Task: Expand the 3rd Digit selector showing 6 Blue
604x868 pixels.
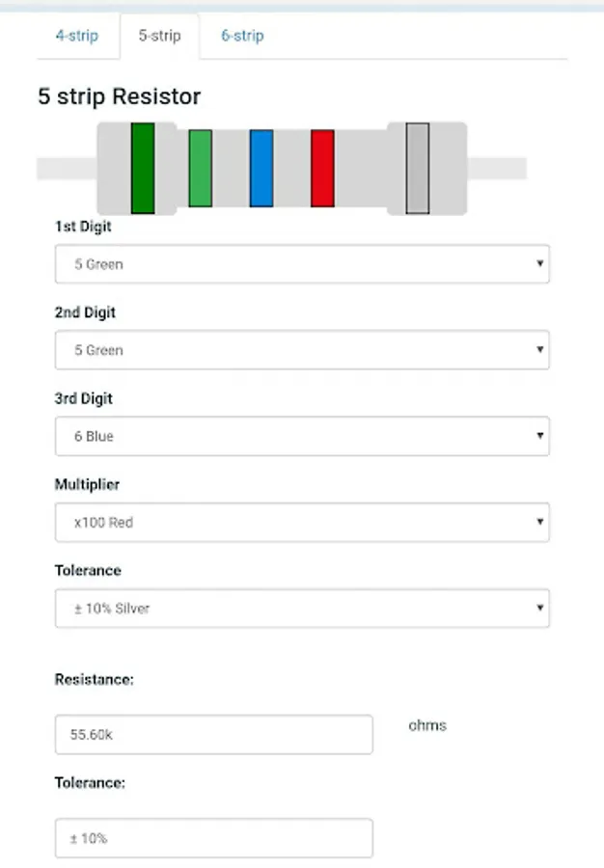Action: tap(302, 435)
